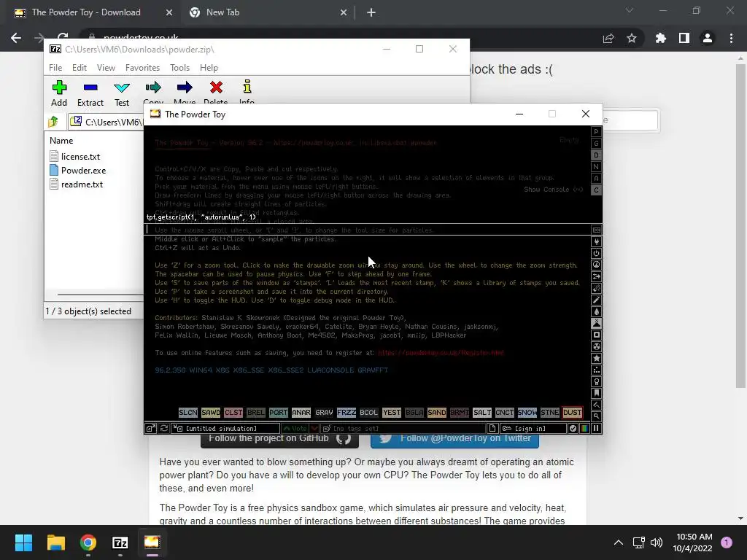747x560 pixels.
Task: Open the Explosives element menu
Action: click(596, 289)
